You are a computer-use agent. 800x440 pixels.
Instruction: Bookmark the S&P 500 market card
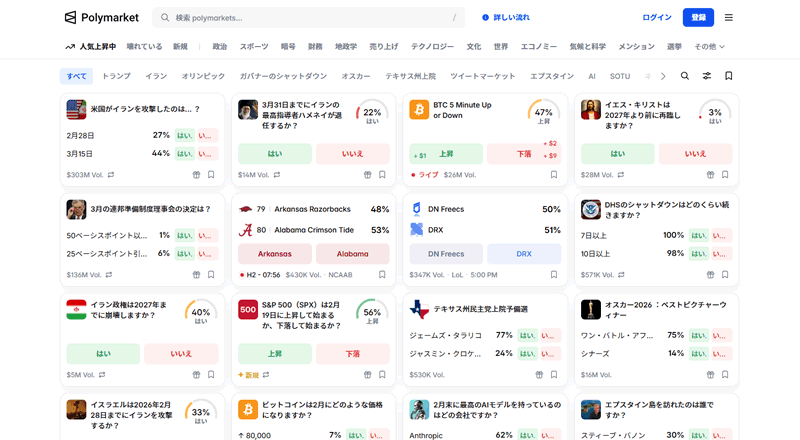click(382, 375)
